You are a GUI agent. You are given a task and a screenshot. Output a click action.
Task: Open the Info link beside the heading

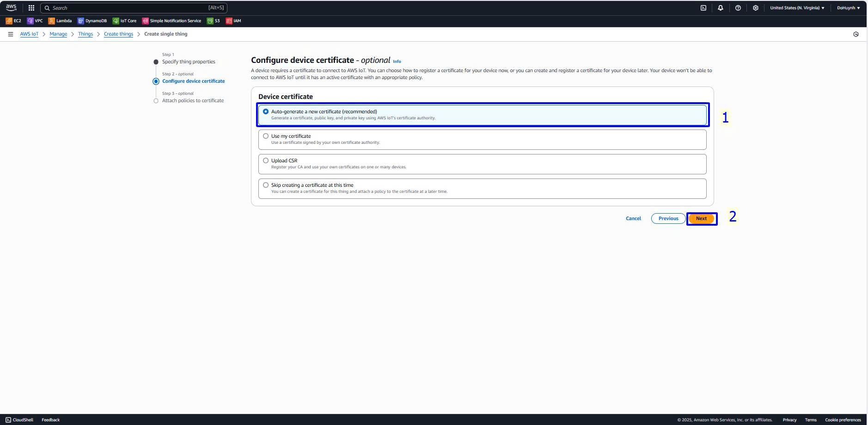[x=397, y=62]
